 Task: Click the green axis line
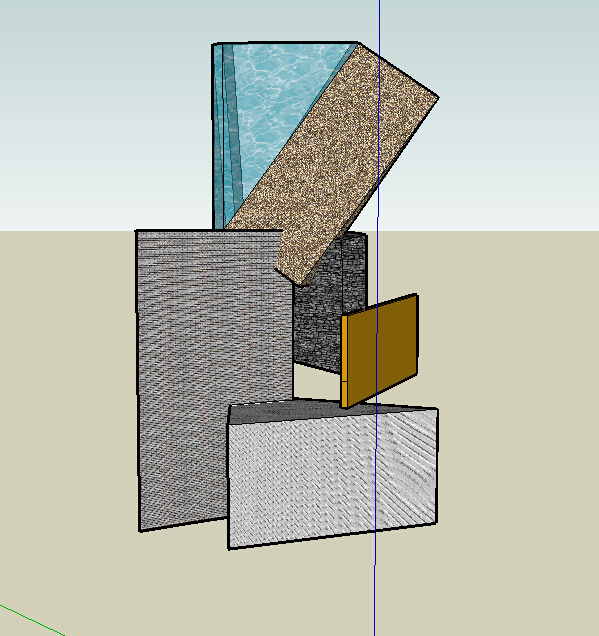pos(32,620)
